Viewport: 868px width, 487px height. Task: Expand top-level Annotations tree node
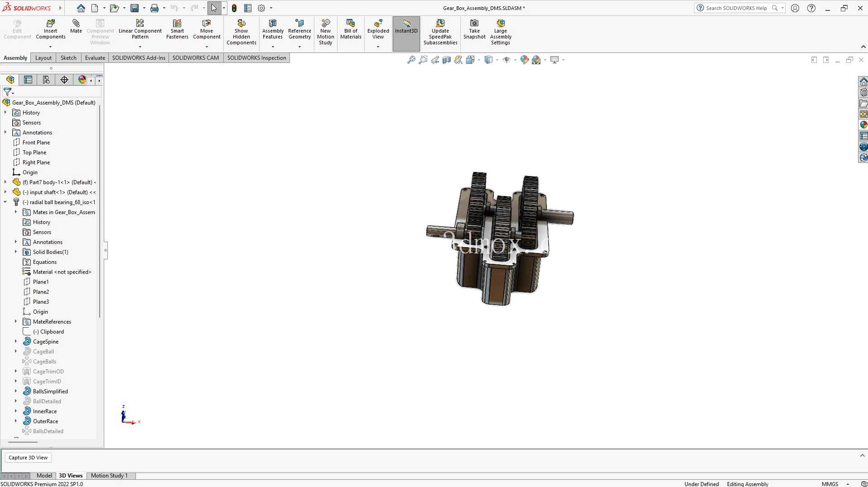click(x=5, y=132)
